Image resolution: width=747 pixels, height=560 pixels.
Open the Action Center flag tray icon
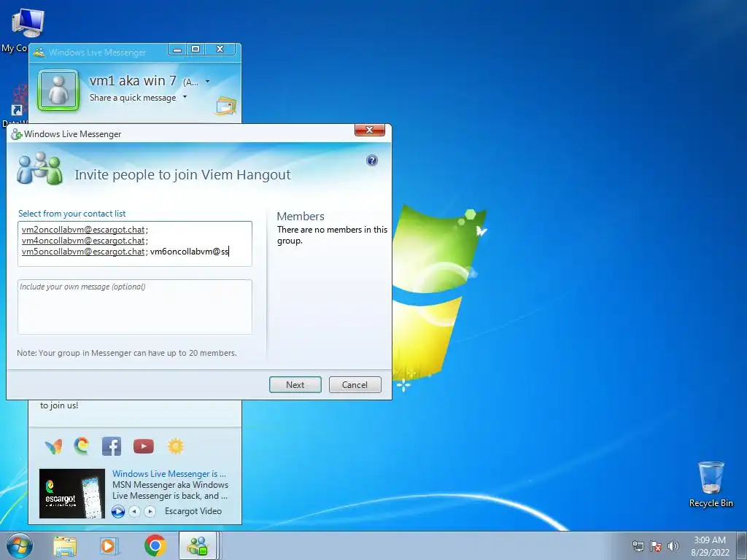point(656,546)
